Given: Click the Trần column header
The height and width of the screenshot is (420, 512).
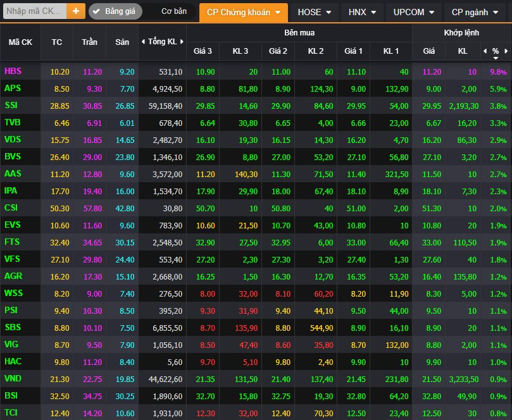Looking at the screenshot, I should point(90,42).
